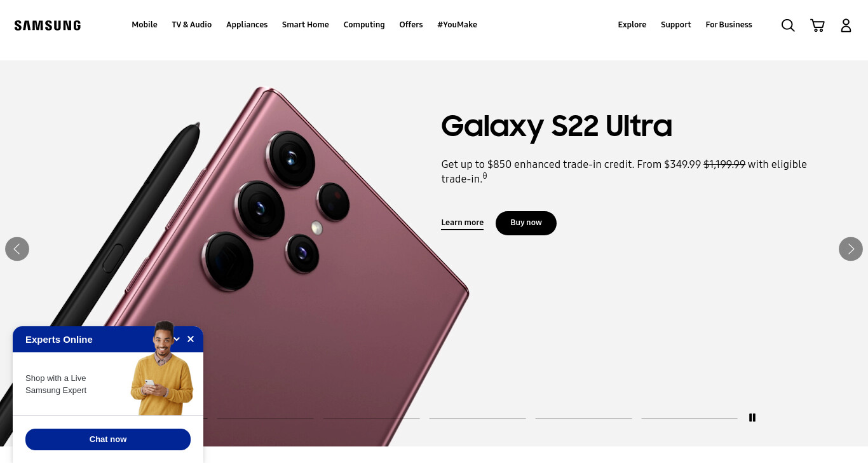Start a chat with Chat now button

108,439
